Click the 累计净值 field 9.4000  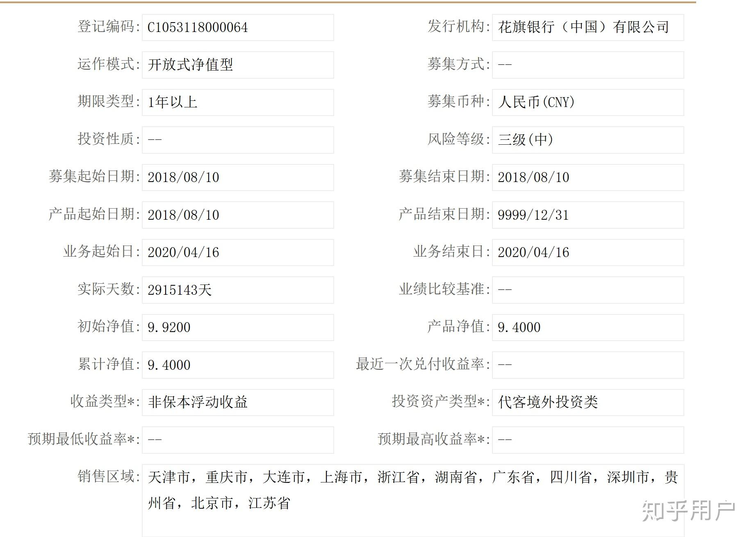238,365
